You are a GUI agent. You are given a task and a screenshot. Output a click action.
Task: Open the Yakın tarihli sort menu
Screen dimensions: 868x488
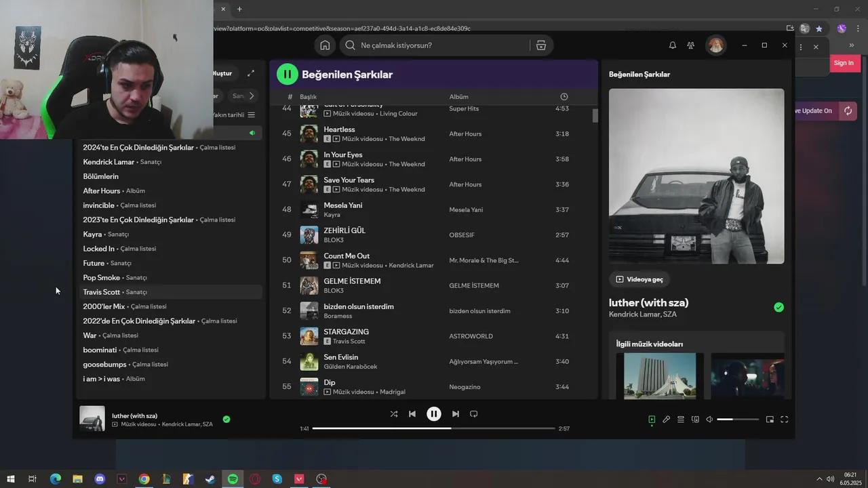(x=234, y=115)
